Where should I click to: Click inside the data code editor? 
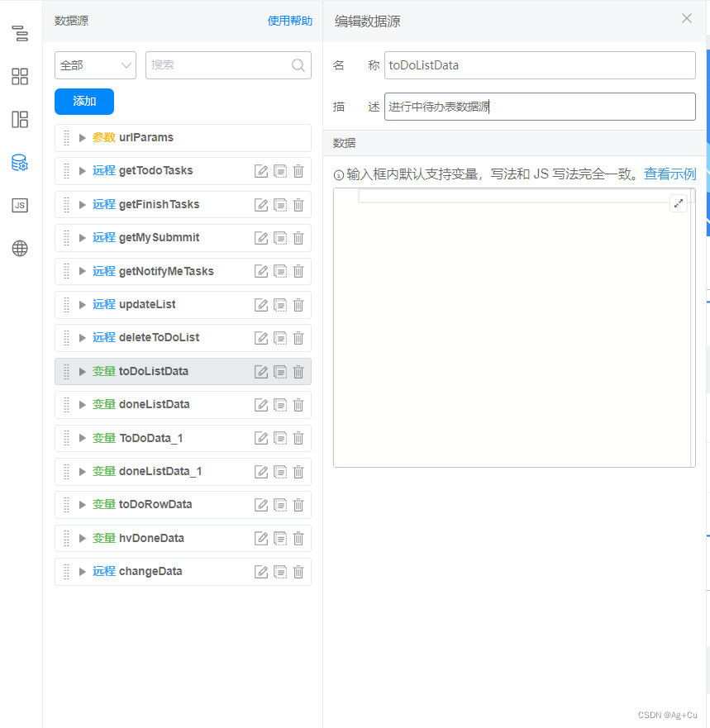(514, 328)
